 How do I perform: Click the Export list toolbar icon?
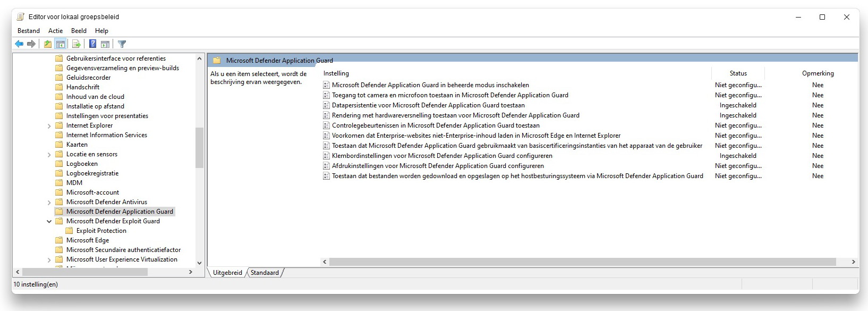click(x=76, y=44)
